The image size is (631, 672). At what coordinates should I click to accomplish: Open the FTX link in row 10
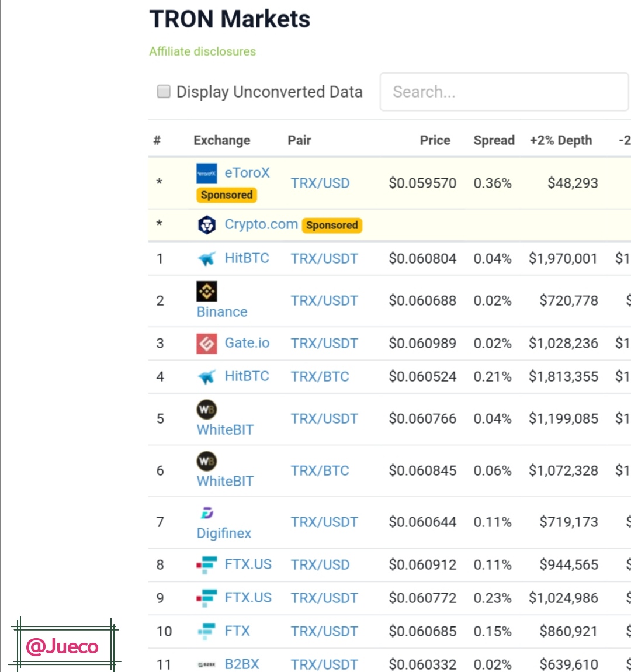click(237, 631)
